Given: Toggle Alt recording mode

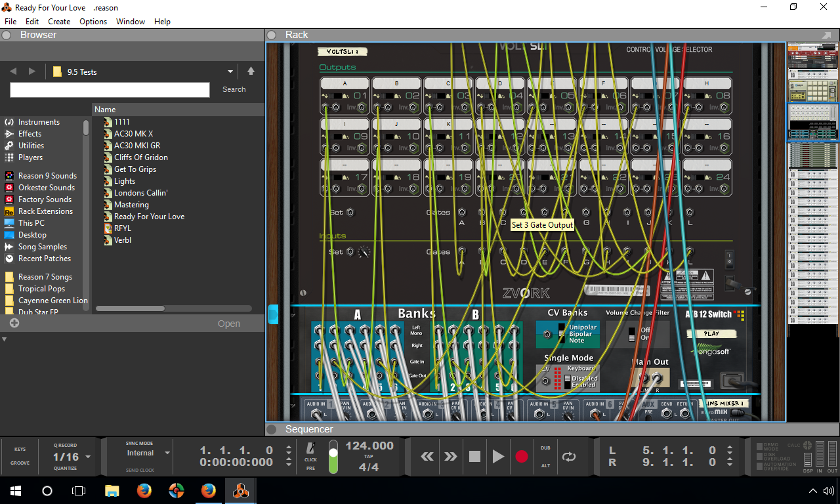Looking at the screenshot, I should point(545,466).
